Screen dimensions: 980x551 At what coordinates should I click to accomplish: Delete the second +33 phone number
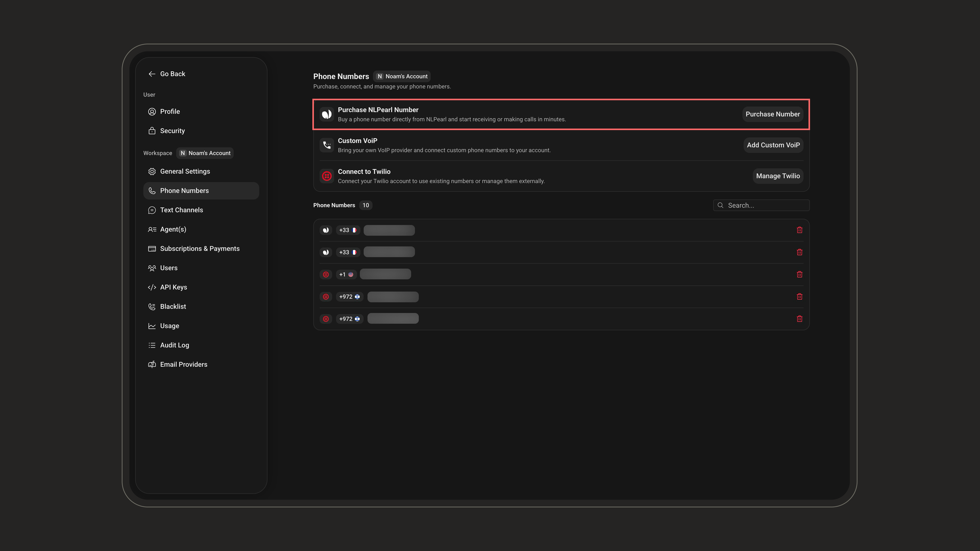pyautogui.click(x=799, y=252)
